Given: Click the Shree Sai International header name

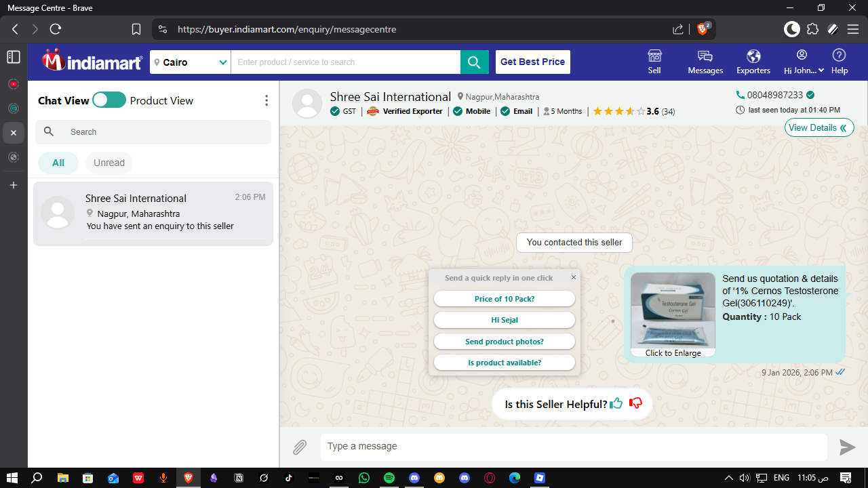Looking at the screenshot, I should tap(391, 96).
